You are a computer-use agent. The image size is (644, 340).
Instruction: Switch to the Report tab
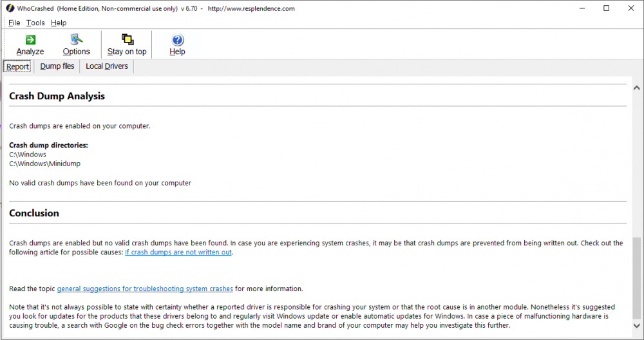click(x=18, y=66)
